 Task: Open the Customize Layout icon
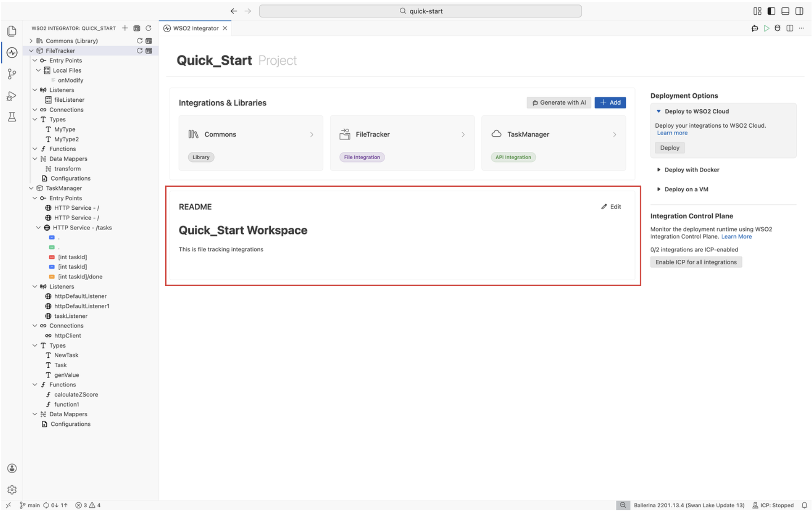[757, 11]
